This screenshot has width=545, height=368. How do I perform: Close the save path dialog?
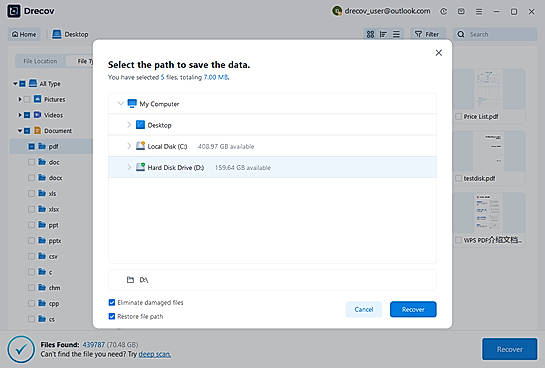439,52
